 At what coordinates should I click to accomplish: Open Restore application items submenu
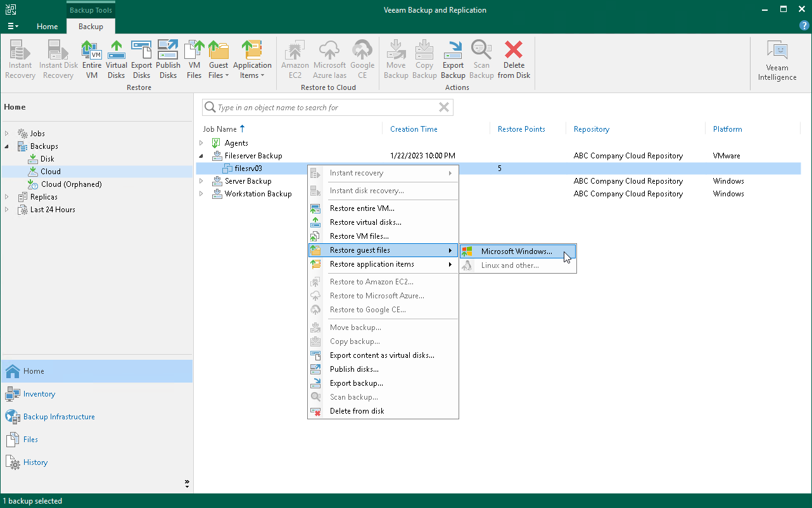coord(383,264)
